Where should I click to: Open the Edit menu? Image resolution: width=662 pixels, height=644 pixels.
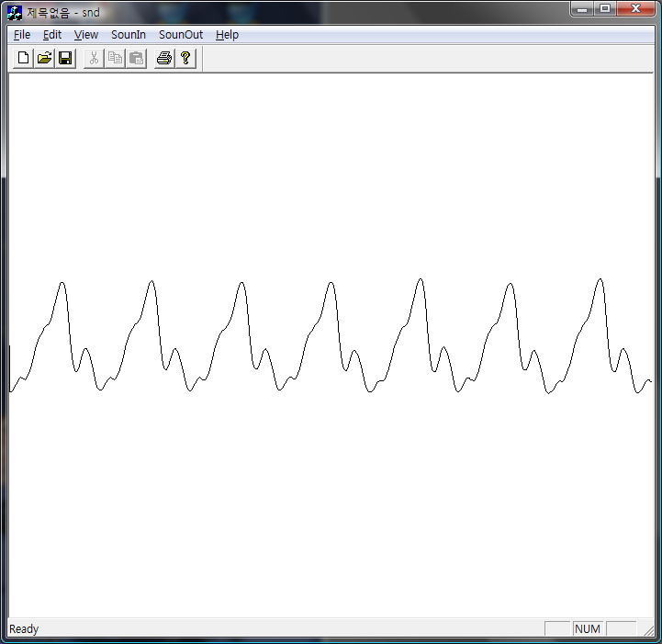coord(52,35)
